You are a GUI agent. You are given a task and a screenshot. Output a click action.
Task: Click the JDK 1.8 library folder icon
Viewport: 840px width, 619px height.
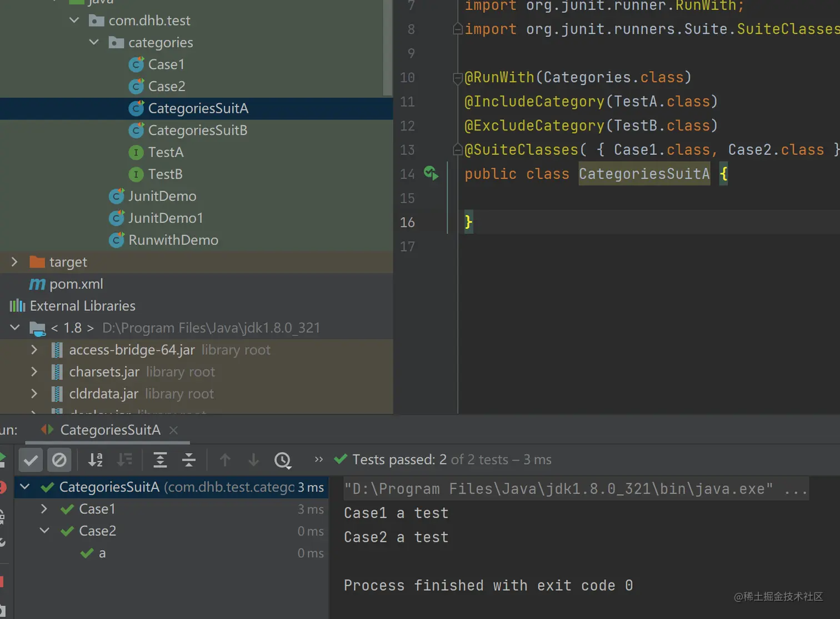click(37, 329)
